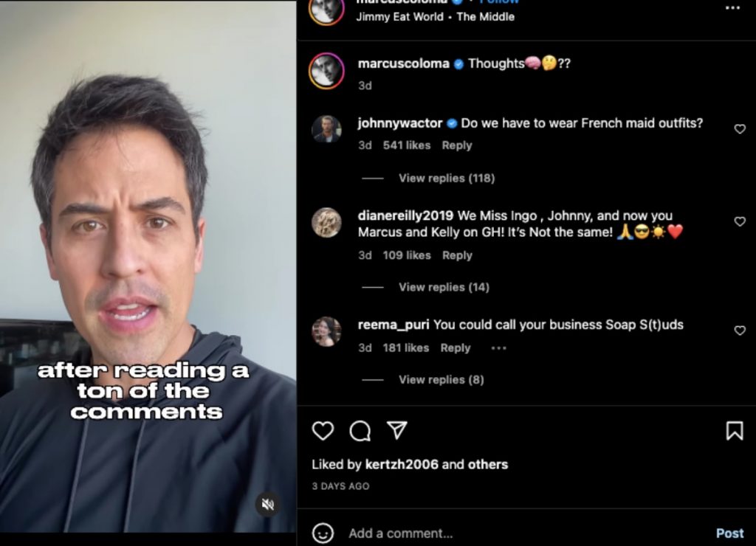Screen dimensions: 756x546
Task: Open post options three-dot menu
Action: [x=732, y=7]
